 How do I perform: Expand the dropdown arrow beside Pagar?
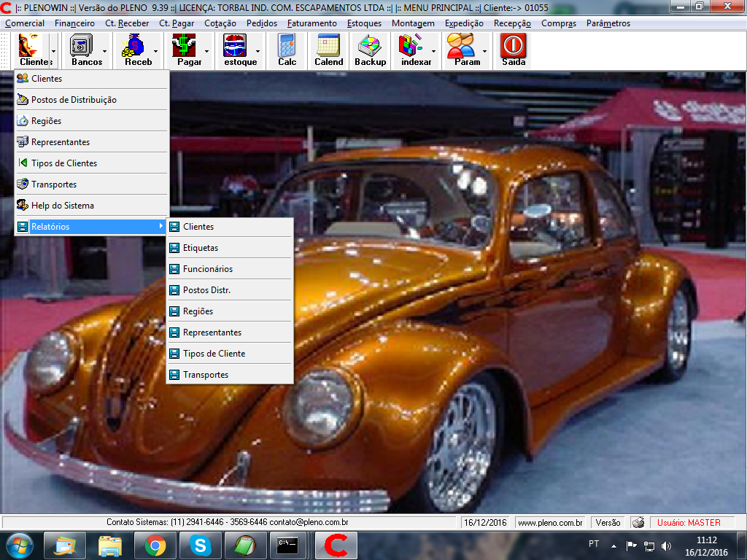pyautogui.click(x=207, y=52)
